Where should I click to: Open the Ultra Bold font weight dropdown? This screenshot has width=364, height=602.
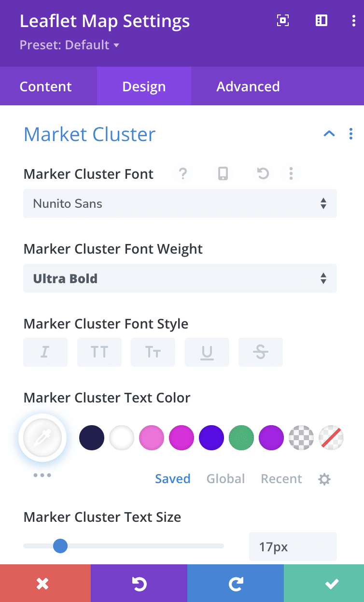180,278
